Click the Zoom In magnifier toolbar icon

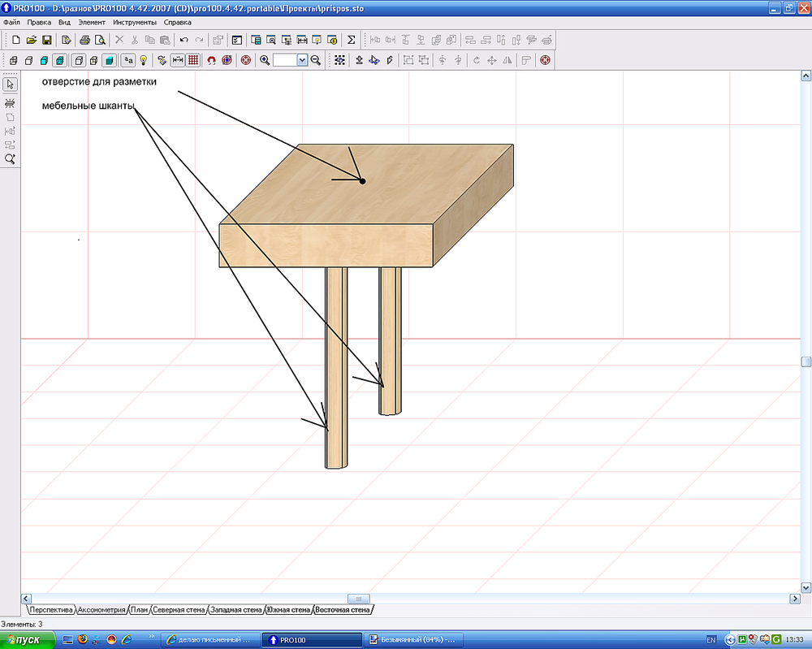(263, 59)
